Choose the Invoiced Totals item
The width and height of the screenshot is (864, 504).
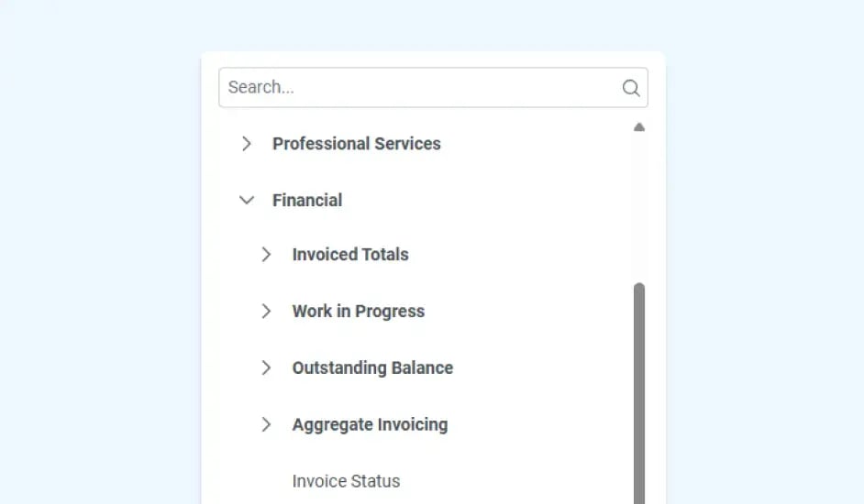click(x=350, y=255)
